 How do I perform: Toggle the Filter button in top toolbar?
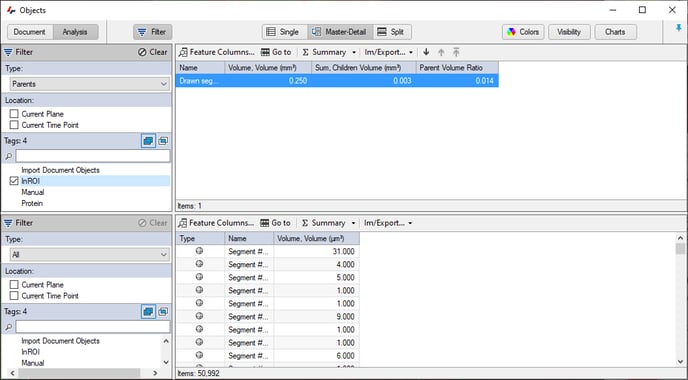point(152,32)
